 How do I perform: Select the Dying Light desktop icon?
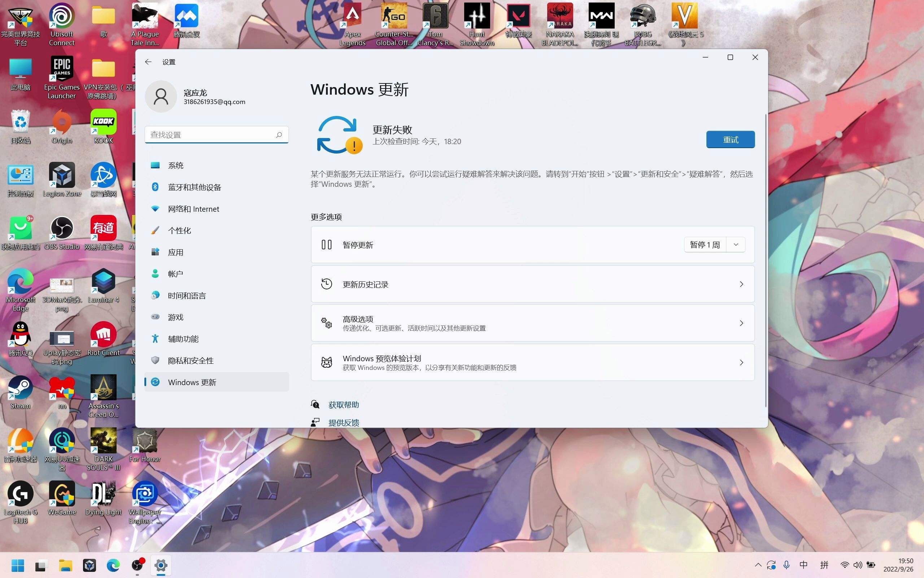[104, 499]
